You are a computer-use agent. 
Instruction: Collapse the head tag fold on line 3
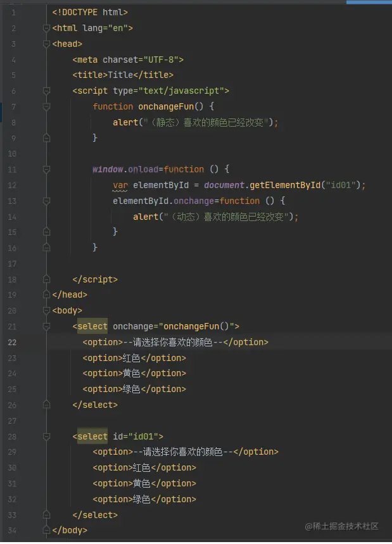(x=46, y=44)
